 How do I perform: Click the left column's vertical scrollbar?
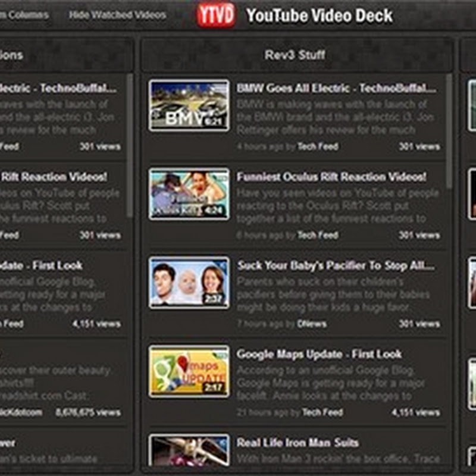130,145
